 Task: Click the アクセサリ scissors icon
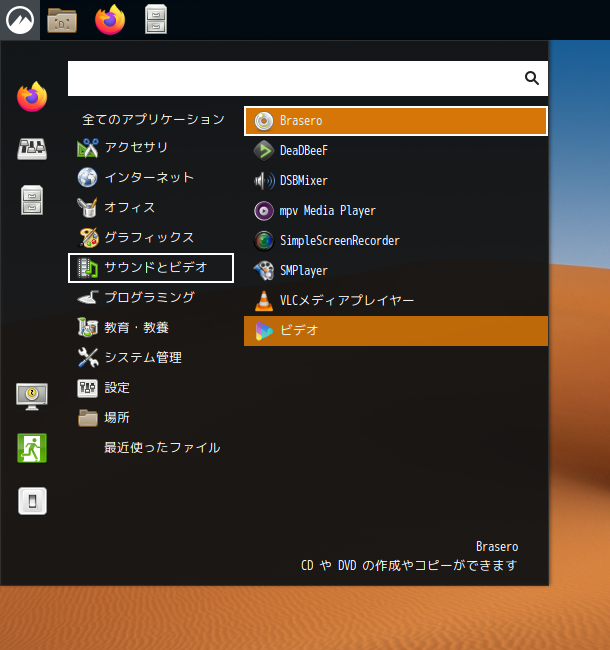[88, 148]
